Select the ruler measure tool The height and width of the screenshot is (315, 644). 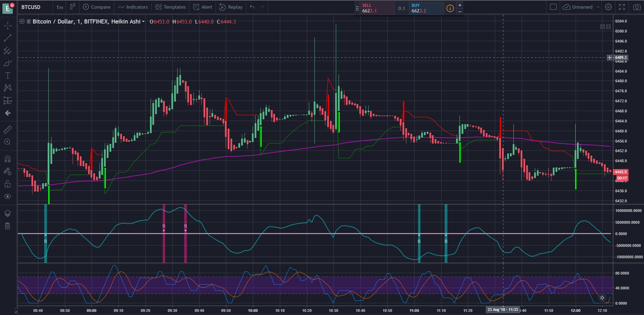pos(8,129)
